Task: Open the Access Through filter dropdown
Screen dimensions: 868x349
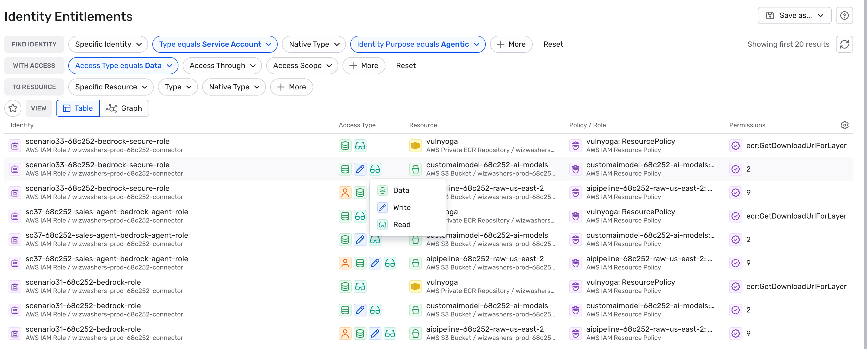Action: 222,66
